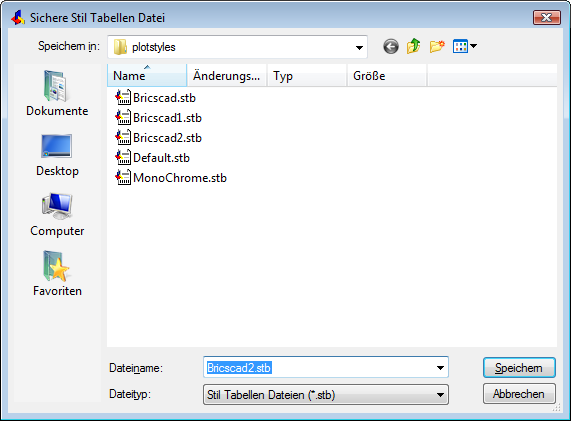The height and width of the screenshot is (421, 571).
Task: Open the view menu icon
Action: 465,46
